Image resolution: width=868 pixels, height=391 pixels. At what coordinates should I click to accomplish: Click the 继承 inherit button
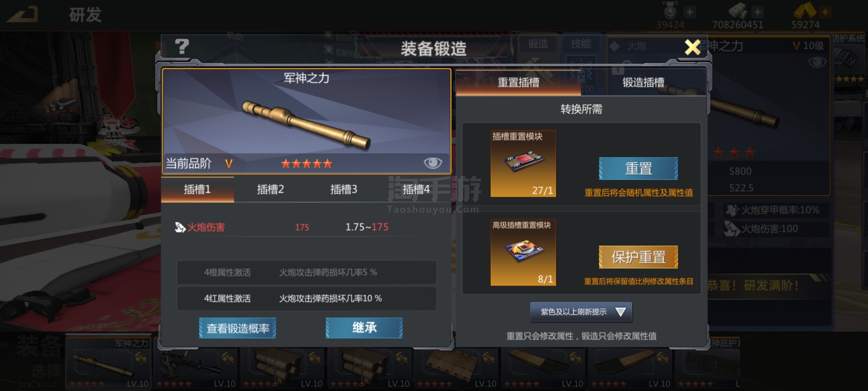(x=364, y=328)
